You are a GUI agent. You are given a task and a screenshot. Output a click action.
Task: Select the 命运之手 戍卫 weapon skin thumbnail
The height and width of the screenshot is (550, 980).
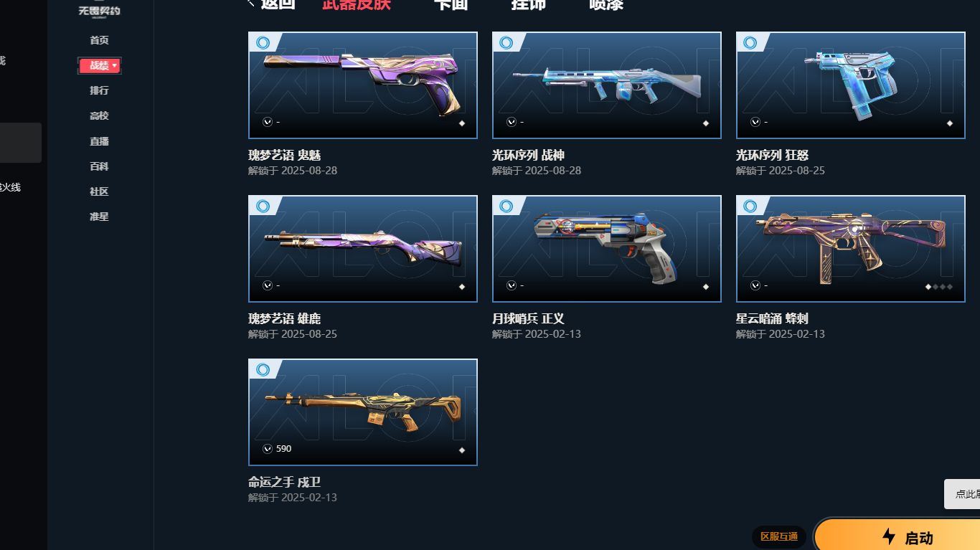pyautogui.click(x=363, y=412)
